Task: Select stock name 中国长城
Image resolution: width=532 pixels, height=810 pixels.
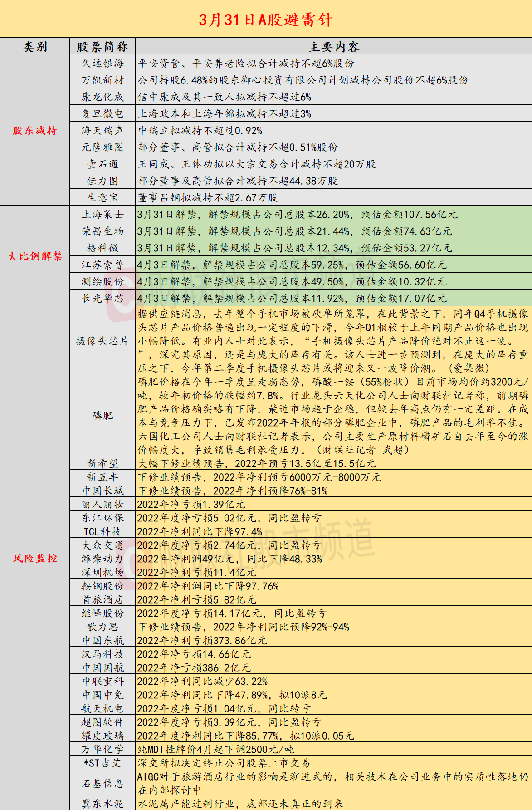Action: [102, 491]
